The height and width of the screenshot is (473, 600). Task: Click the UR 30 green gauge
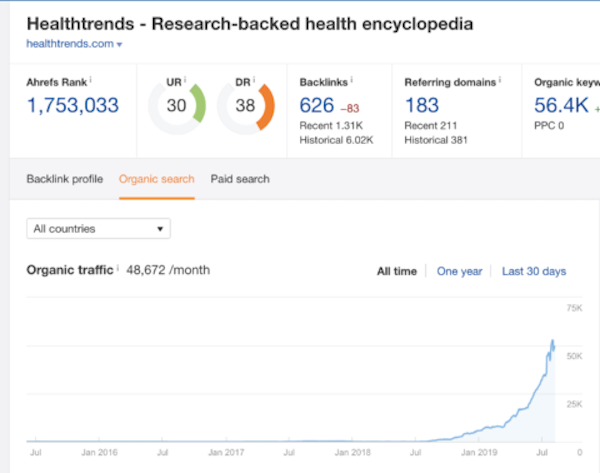177,106
